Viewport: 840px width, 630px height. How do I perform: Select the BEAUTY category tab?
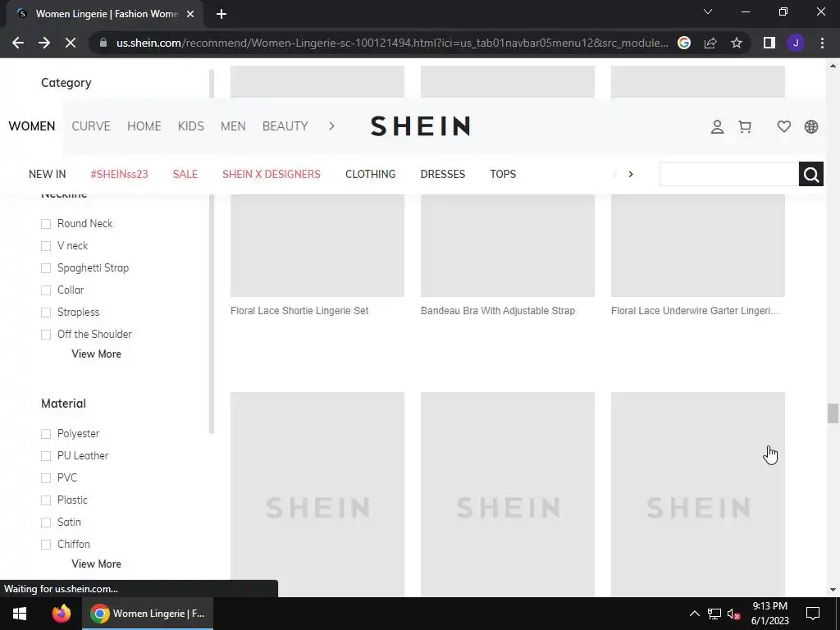tap(285, 126)
